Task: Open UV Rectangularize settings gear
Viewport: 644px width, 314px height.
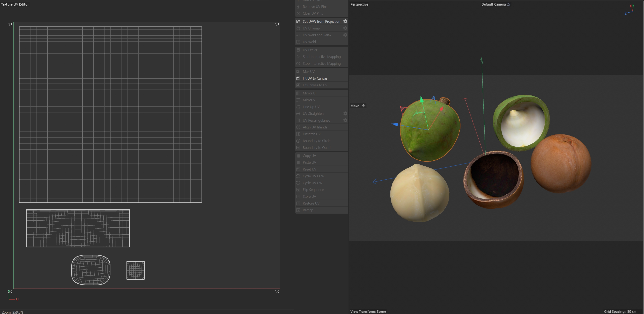Action: point(345,120)
